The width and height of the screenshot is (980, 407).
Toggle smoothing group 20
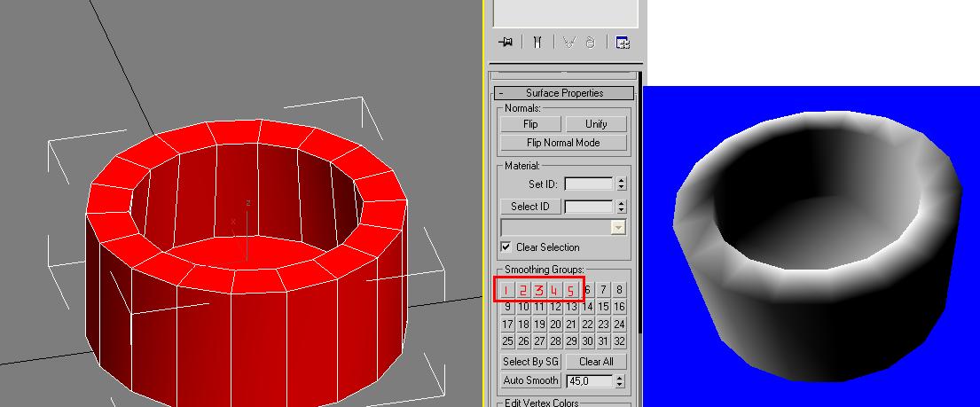(555, 325)
